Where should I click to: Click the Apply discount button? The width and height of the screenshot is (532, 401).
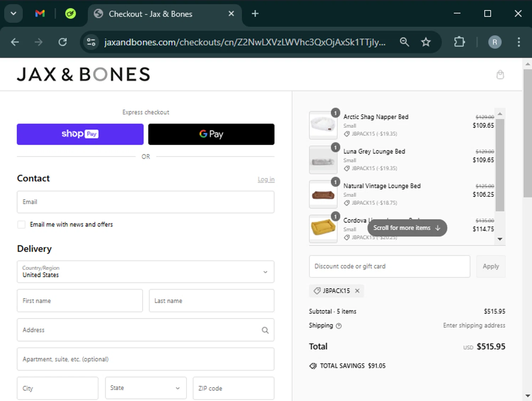[x=491, y=266]
